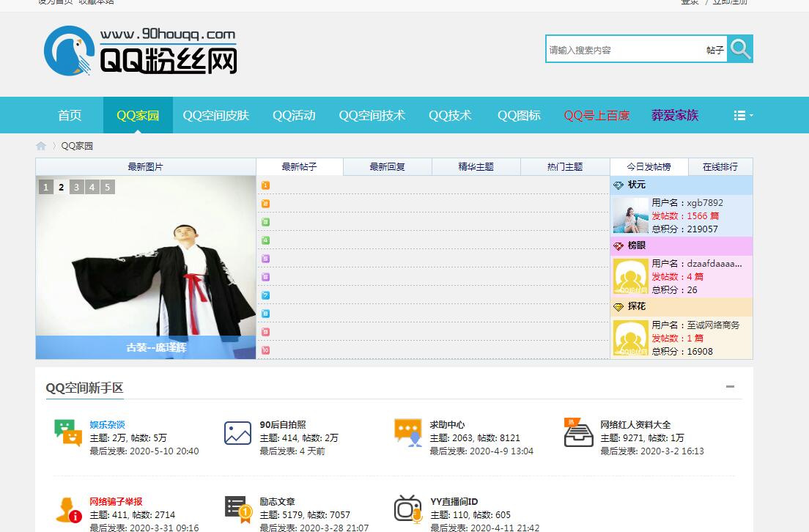This screenshot has width=809, height=532.
Task: Switch to the 在线排行 tab
Action: point(720,166)
